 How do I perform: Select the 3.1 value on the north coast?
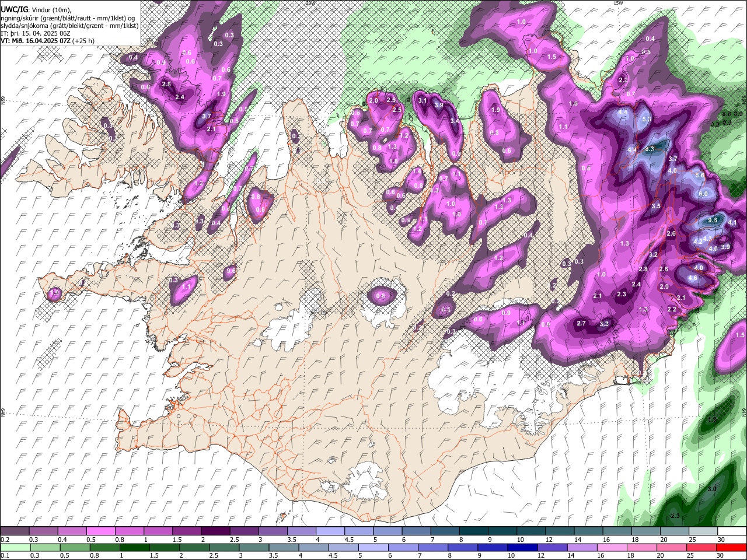pyautogui.click(x=423, y=101)
